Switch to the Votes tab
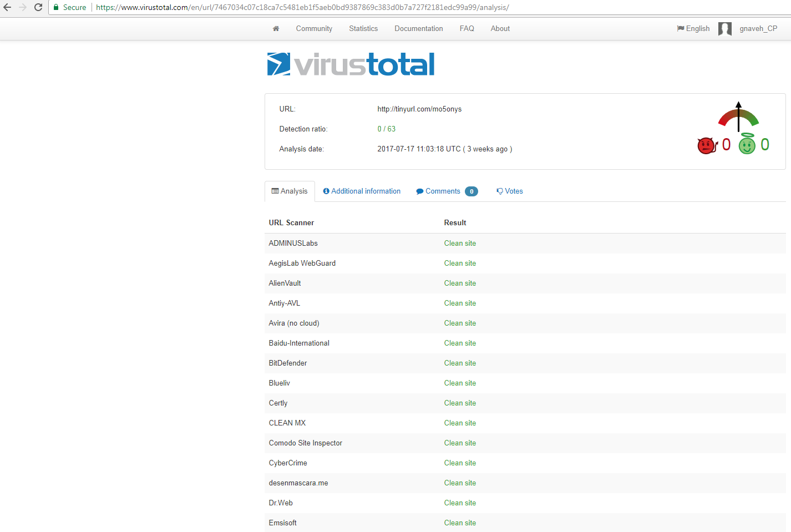This screenshot has width=791, height=532. click(510, 191)
